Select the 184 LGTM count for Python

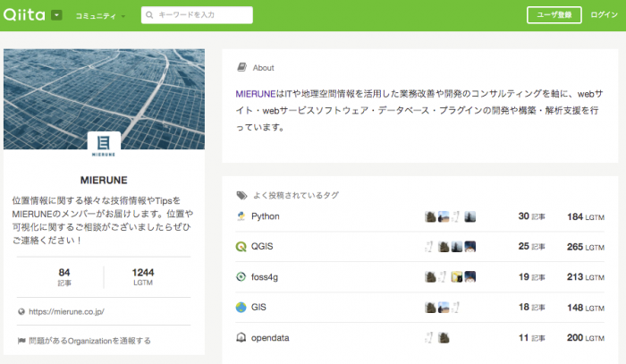586,216
